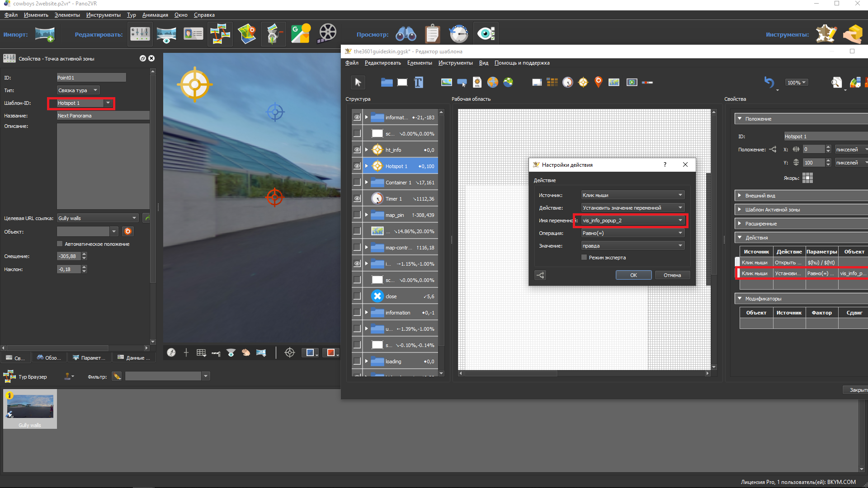Expand Шаблон-ID dropdown to select template
The height and width of the screenshot is (488, 868).
coord(107,103)
